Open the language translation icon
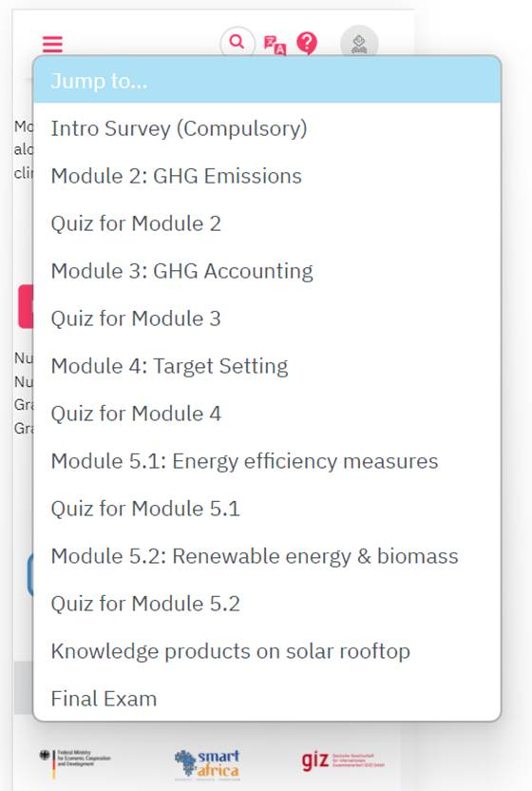 click(275, 45)
